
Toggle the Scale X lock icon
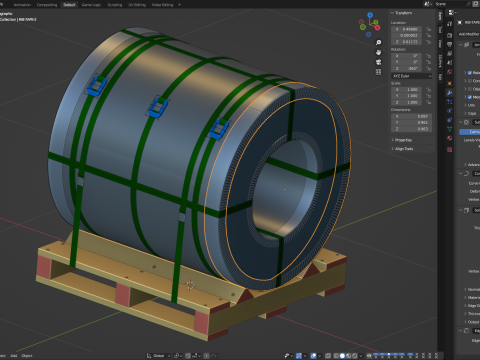click(429, 90)
